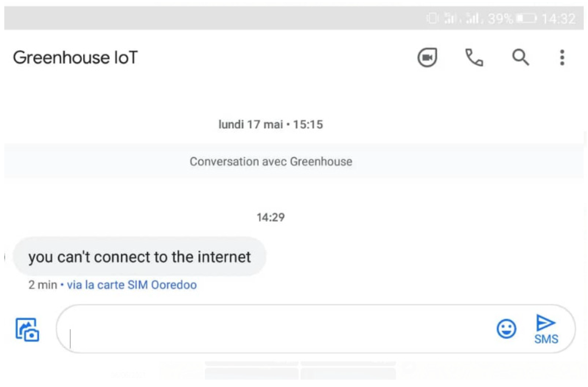Start a video call with Greenhouse IoT
588x387 pixels.
click(x=427, y=57)
